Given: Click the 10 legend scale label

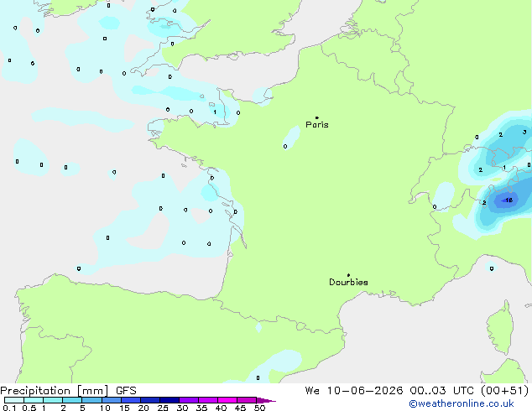Looking at the screenshot, I should point(105,408).
